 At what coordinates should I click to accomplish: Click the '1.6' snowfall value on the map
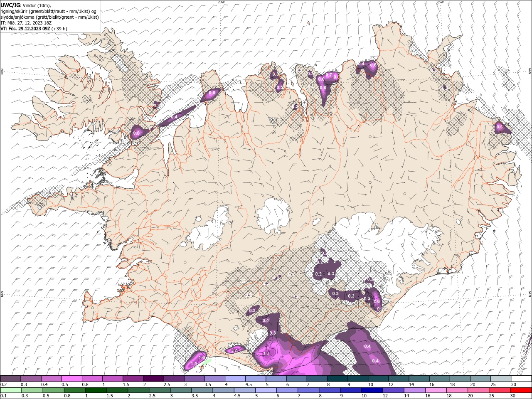[202, 357]
